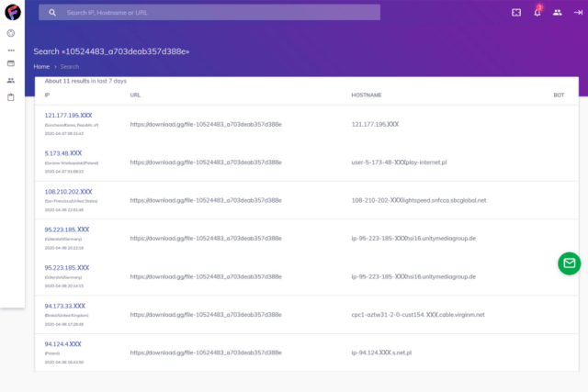The image size is (588, 392).
Task: Open the clipboard icon in the sidebar
Action: pyautogui.click(x=11, y=96)
